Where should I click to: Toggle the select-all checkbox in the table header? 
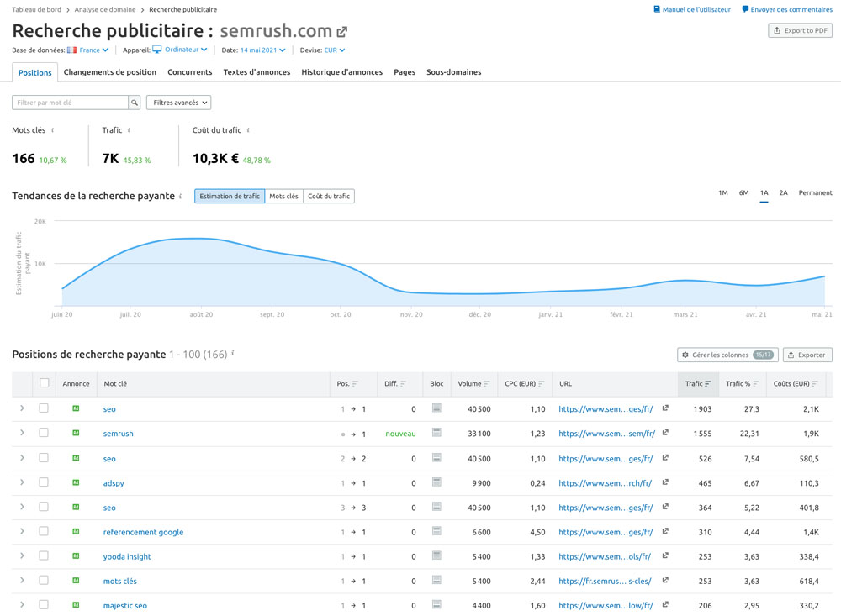click(44, 383)
